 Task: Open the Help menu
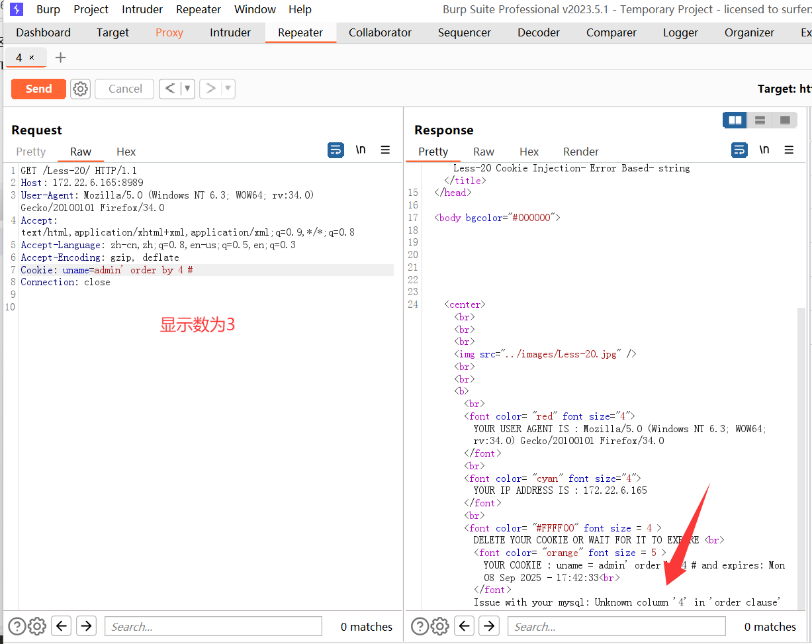coord(300,9)
